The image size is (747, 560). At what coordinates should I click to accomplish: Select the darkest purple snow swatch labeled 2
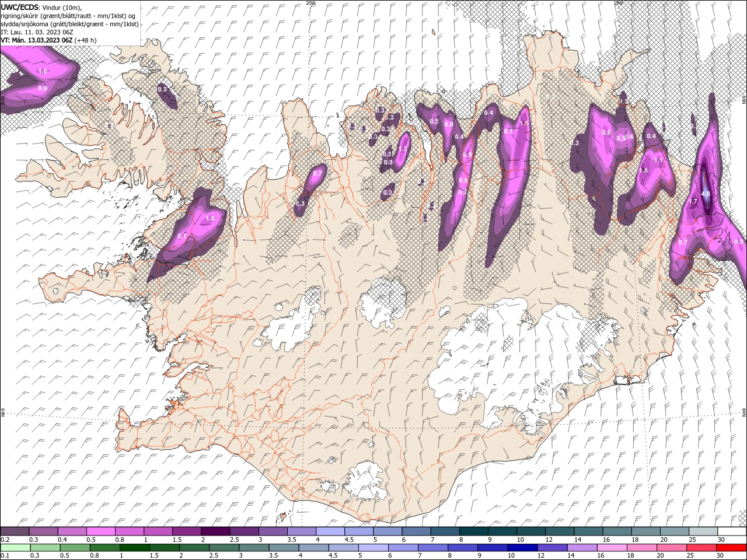pyautogui.click(x=215, y=531)
